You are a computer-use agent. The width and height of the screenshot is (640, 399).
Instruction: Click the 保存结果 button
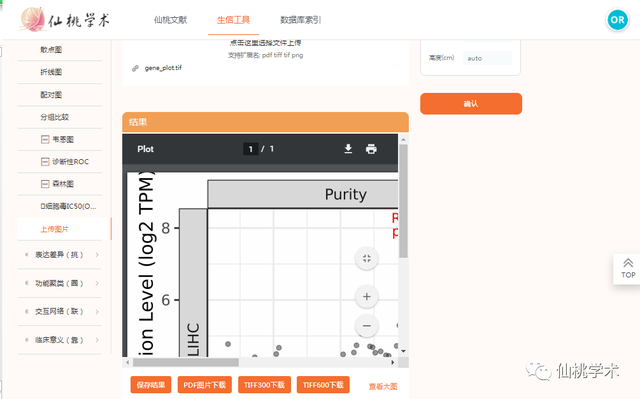click(x=151, y=385)
